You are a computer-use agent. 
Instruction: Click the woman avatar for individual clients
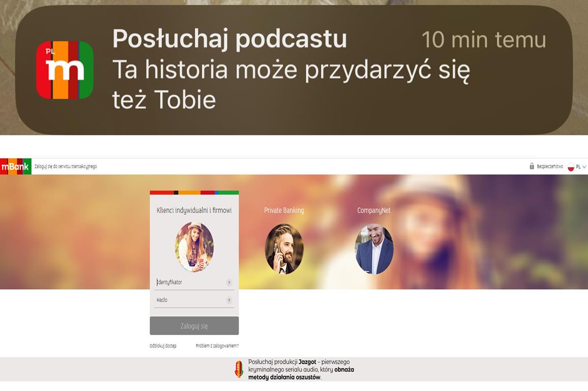tap(194, 247)
